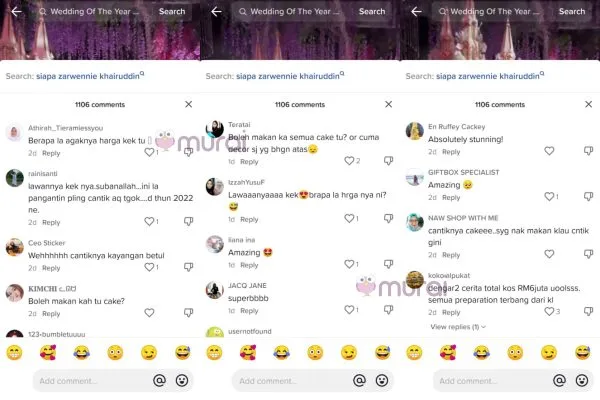Screen dimensions: 600x400
Task: Open mention @ icon in left comment box
Action: coord(159,380)
